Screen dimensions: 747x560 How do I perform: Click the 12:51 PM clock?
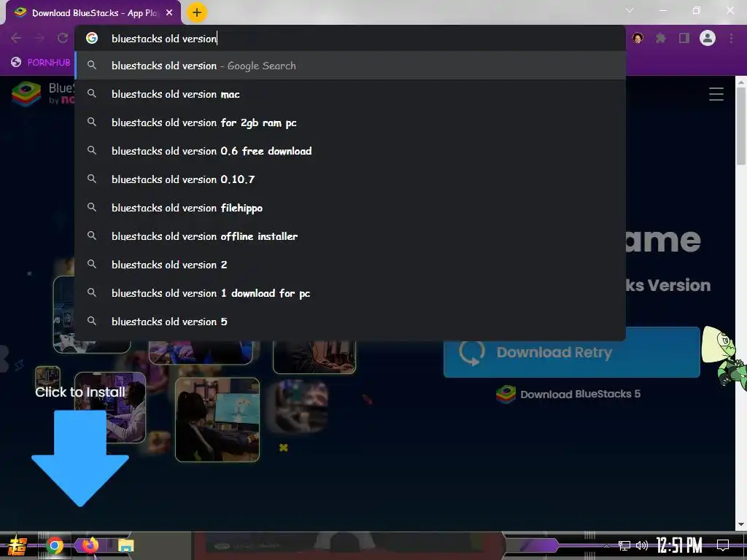(679, 545)
